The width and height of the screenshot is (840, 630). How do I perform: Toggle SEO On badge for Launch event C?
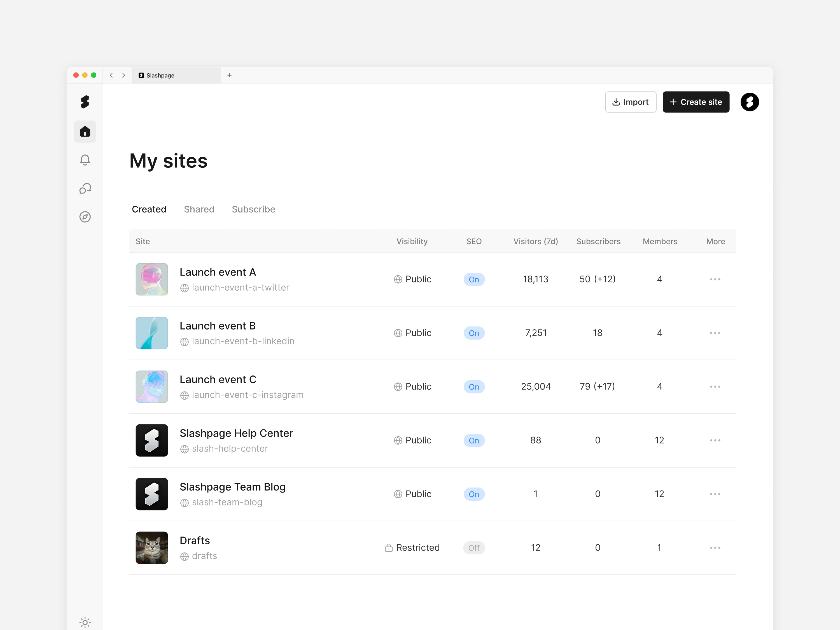(x=474, y=387)
